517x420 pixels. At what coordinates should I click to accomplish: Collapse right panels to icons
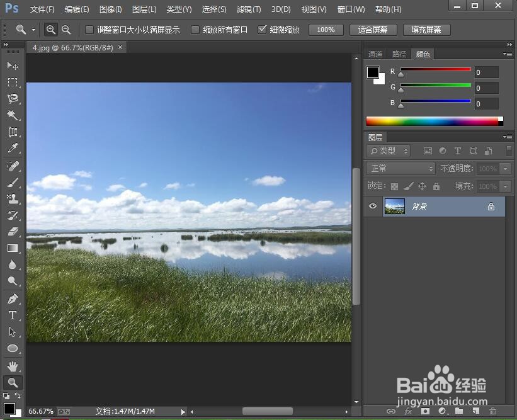(509, 45)
